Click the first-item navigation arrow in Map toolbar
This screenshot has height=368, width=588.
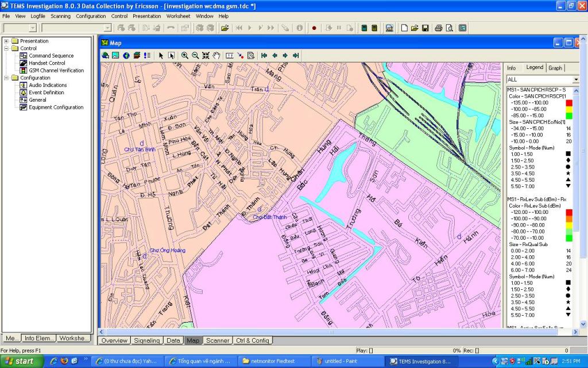click(x=264, y=56)
